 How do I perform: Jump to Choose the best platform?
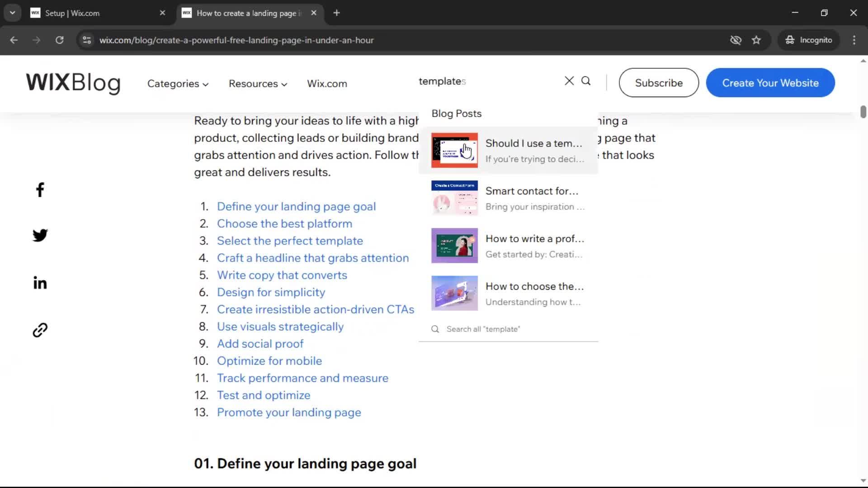click(x=284, y=224)
